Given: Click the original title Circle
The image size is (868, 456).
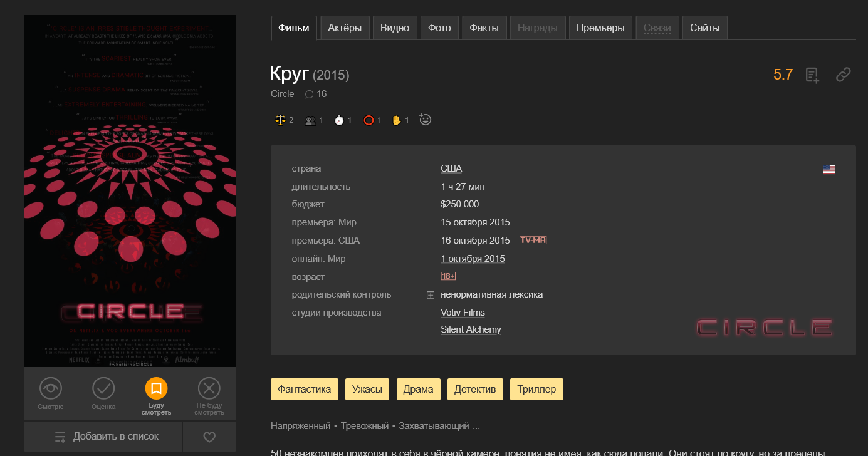Looking at the screenshot, I should point(283,94).
